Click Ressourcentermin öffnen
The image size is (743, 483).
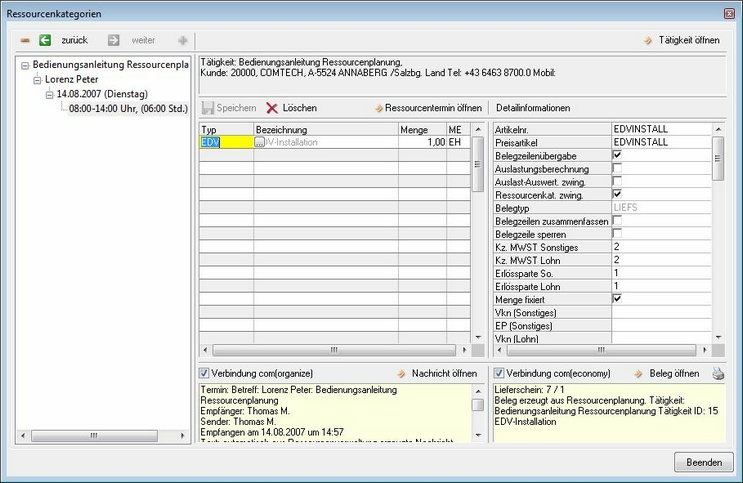[433, 107]
